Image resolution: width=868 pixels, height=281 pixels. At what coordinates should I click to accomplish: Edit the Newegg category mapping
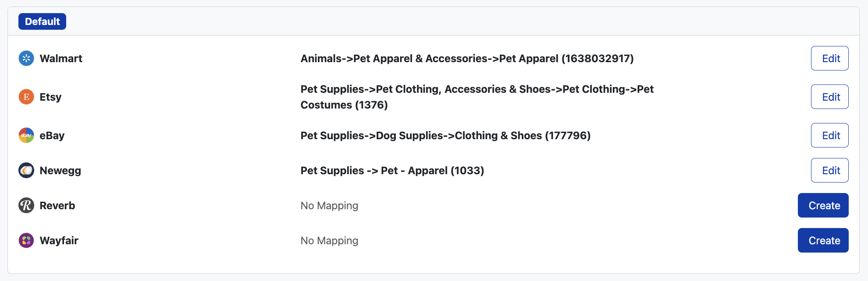click(x=829, y=170)
